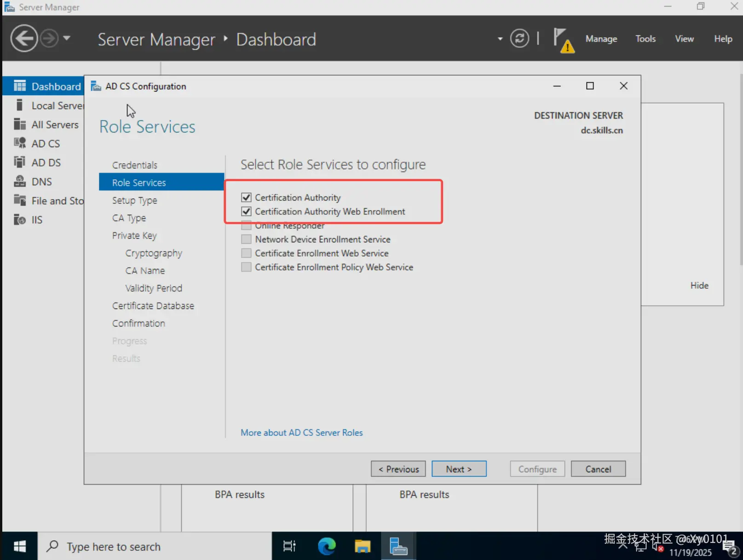Go to the Certificate Database wizard step
743x560 pixels.
(x=153, y=306)
